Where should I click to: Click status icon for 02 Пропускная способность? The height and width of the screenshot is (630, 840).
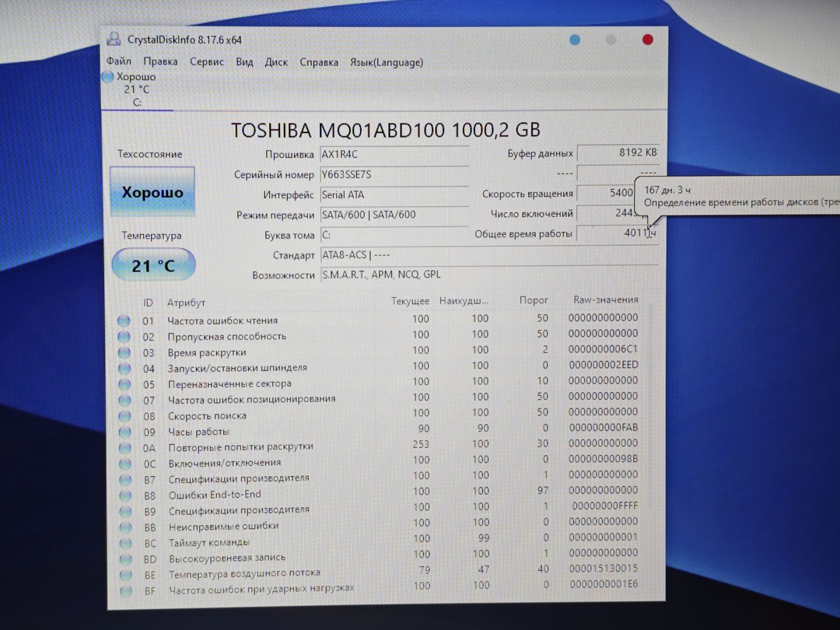point(124,337)
